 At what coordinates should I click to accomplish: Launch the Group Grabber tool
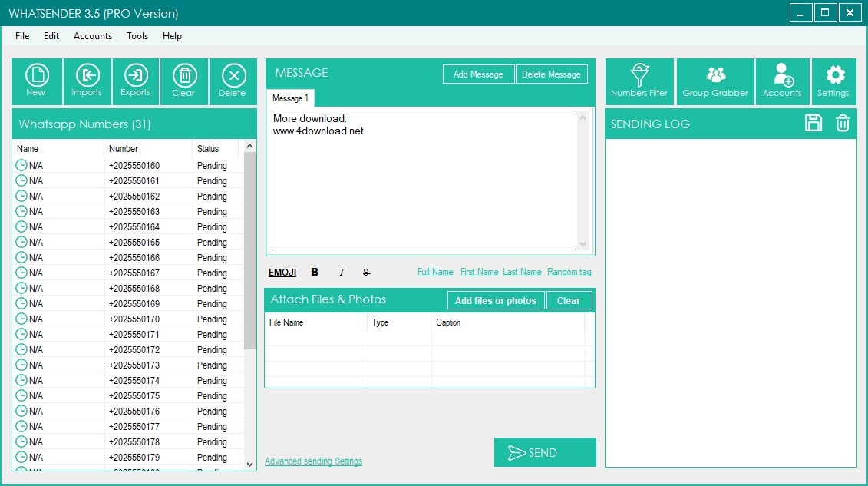[x=715, y=81]
